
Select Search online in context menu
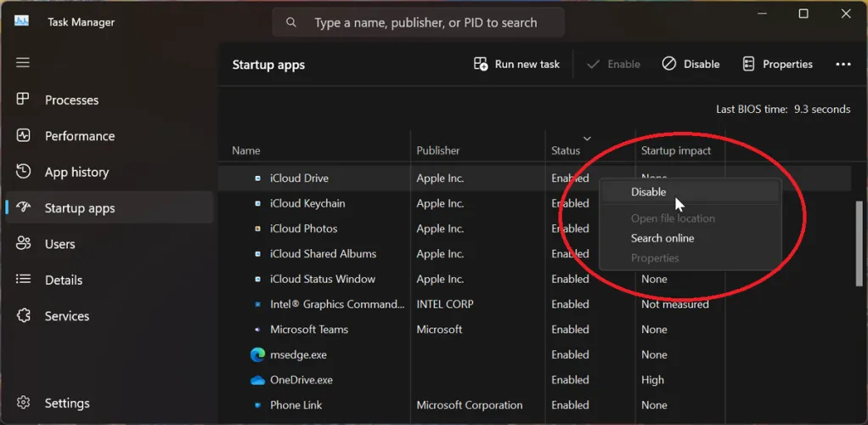pyautogui.click(x=662, y=238)
